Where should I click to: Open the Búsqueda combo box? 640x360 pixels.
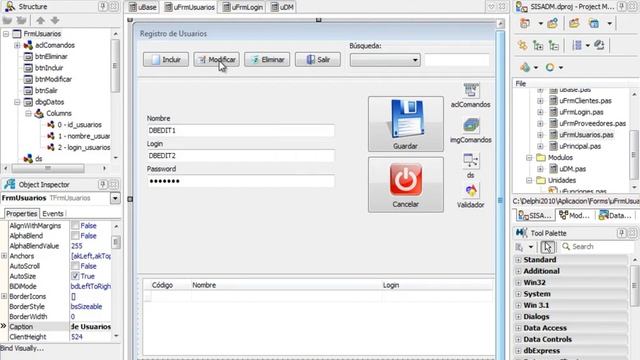(x=385, y=60)
